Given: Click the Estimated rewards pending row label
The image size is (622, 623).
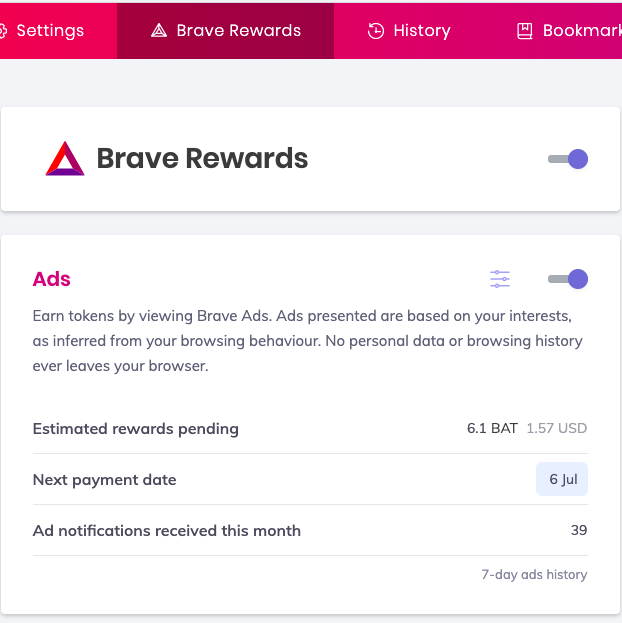Looking at the screenshot, I should point(136,429).
